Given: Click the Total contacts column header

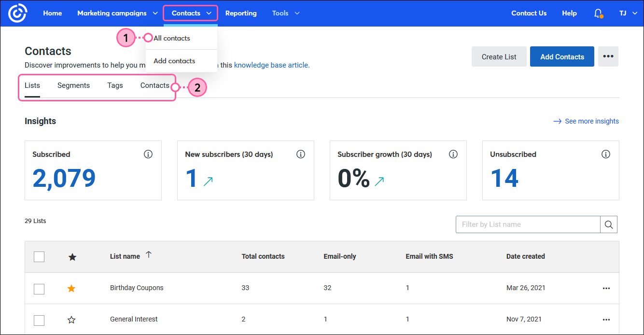Looking at the screenshot, I should pos(263,256).
